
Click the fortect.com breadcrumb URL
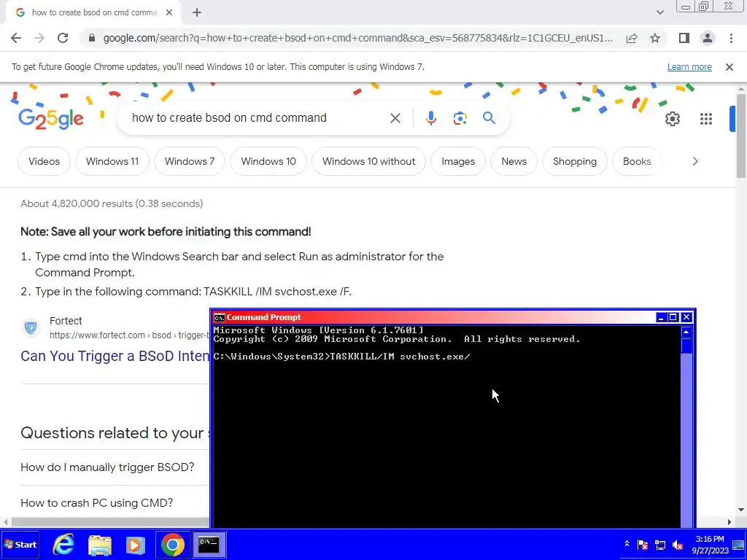click(x=130, y=335)
